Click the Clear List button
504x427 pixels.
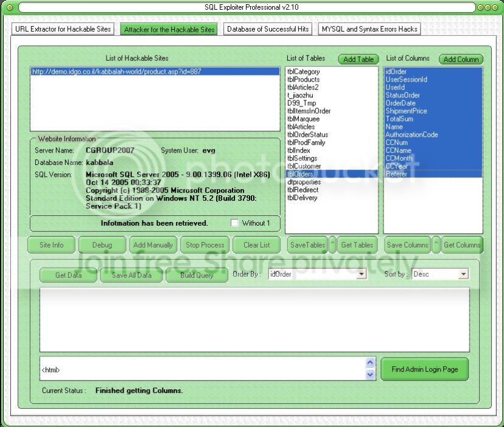pos(256,245)
